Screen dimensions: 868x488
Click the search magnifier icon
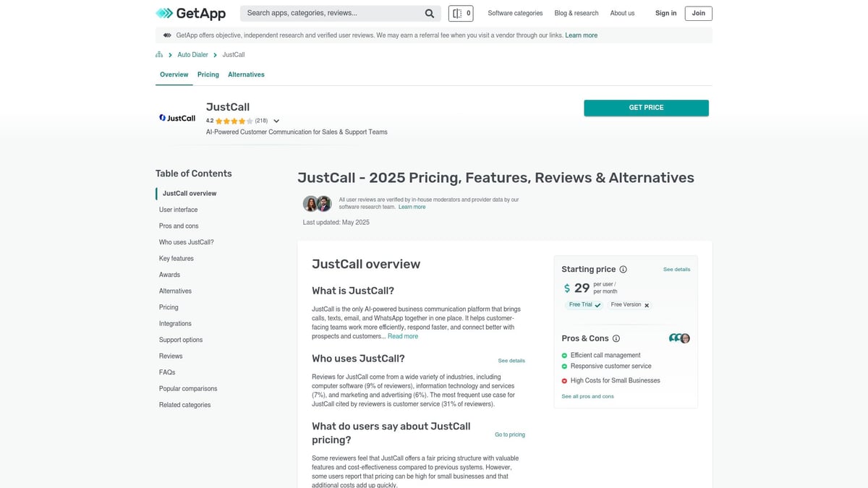(x=430, y=13)
